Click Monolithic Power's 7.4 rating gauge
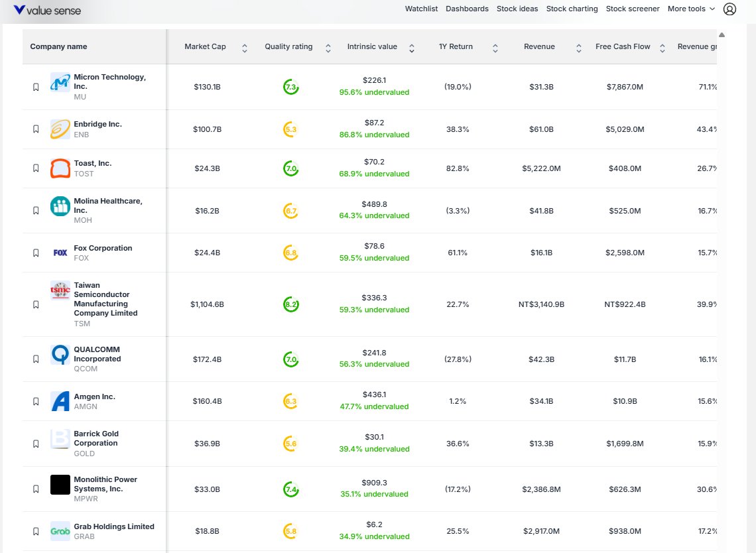This screenshot has width=756, height=553. 290,489
